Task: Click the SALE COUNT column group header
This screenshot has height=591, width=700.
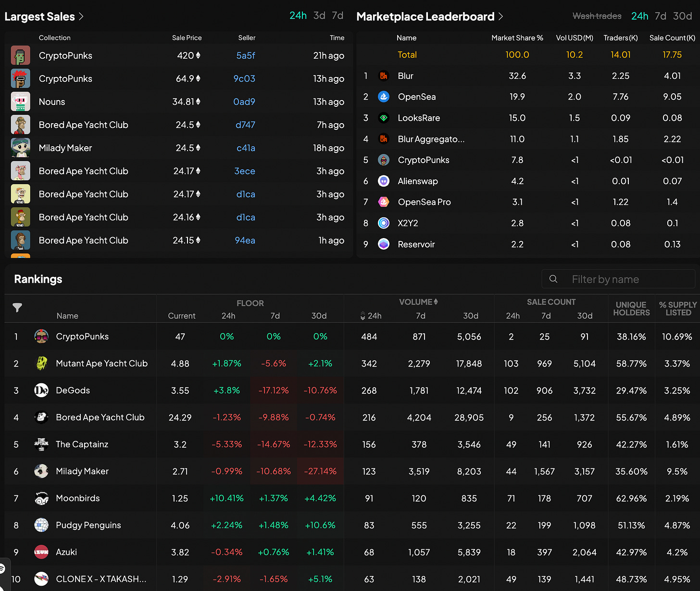Action: 551,302
